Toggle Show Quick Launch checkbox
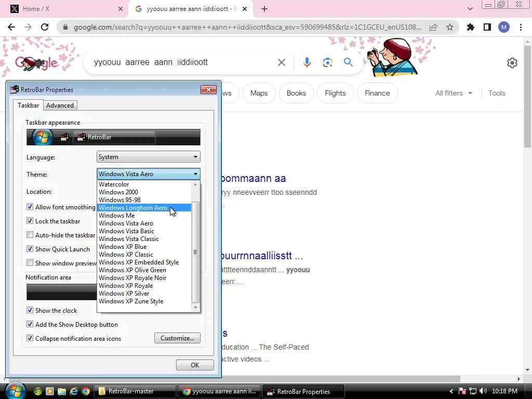 click(x=30, y=249)
